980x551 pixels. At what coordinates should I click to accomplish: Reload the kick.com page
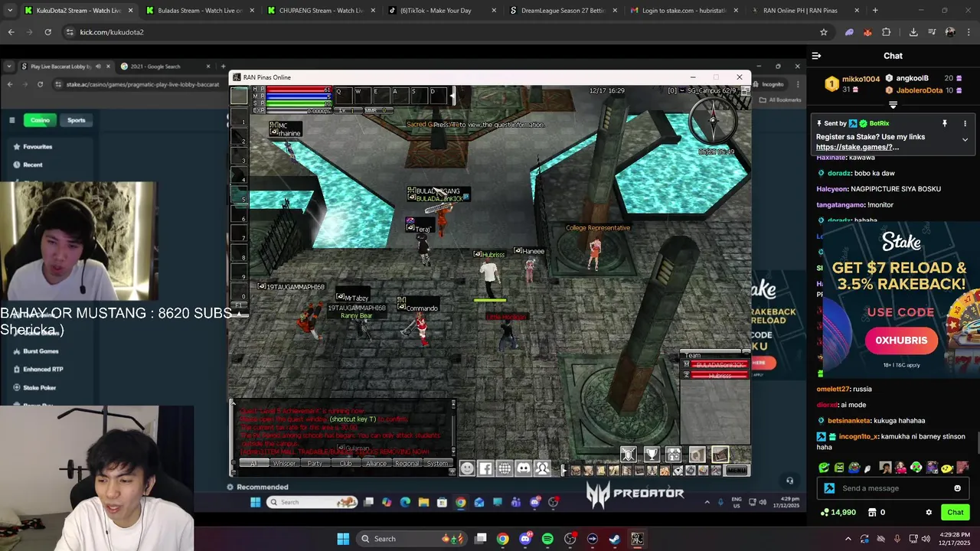47,32
